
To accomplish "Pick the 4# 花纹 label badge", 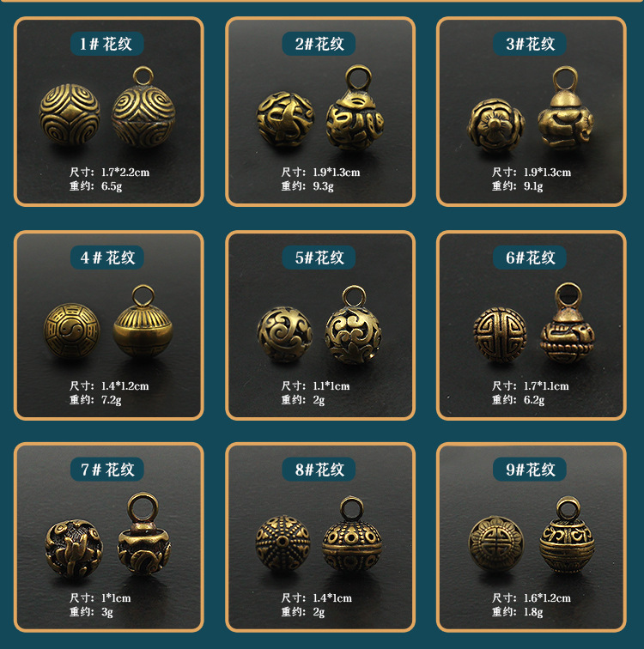I will (x=106, y=258).
